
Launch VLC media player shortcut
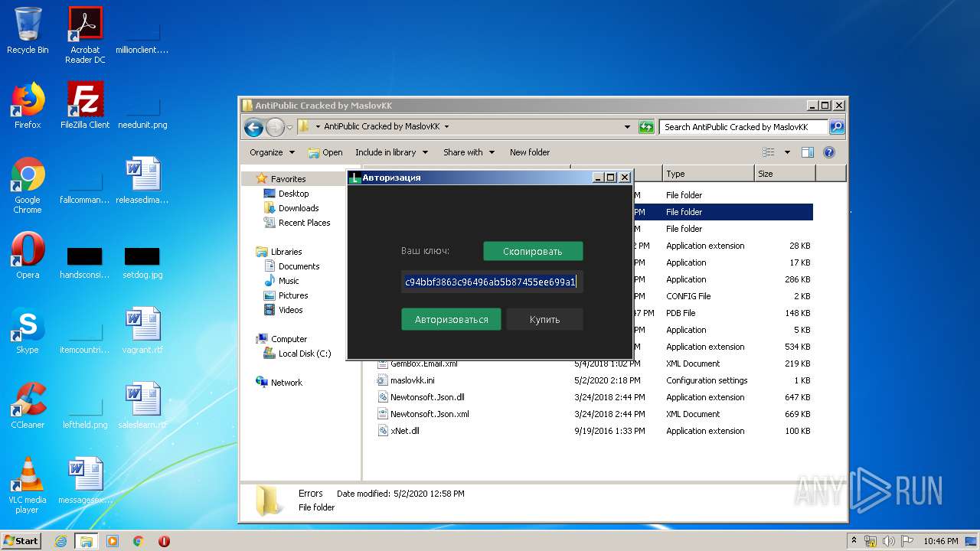click(x=28, y=485)
